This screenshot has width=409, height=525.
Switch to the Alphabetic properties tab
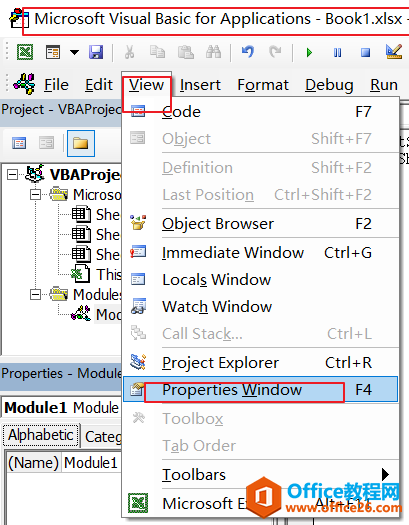tap(41, 435)
